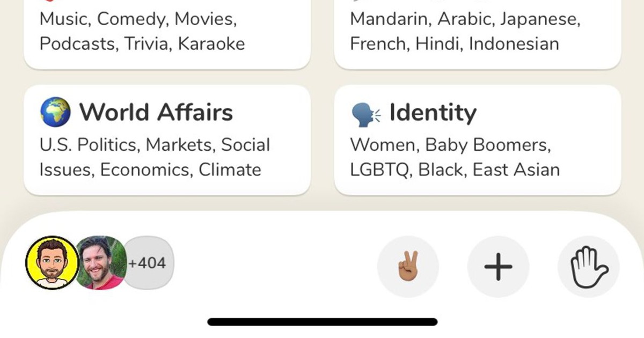Tap the 'Podcasts, Trivia, Karaoke' text line
The image size is (644, 338).
click(142, 43)
